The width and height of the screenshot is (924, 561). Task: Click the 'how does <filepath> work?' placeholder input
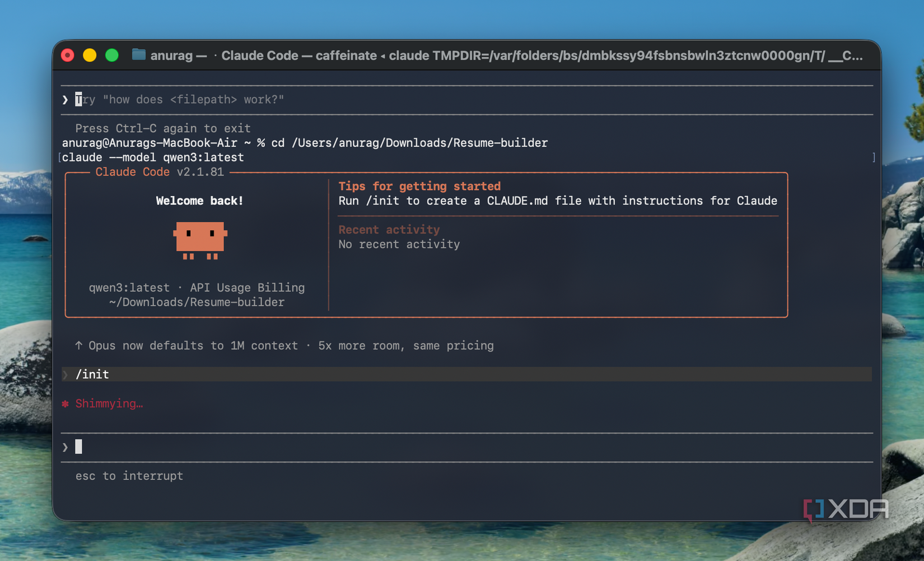coord(466,100)
